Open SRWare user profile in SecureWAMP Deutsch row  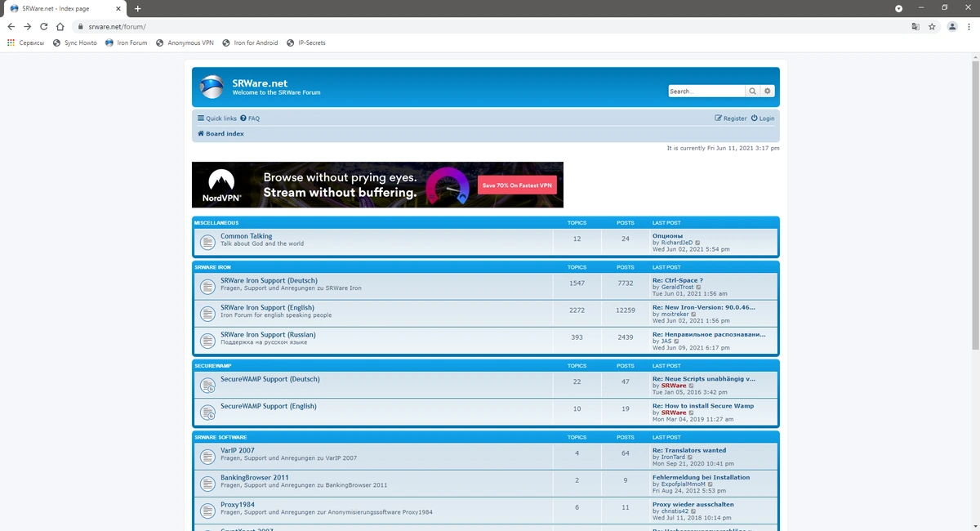coord(674,386)
